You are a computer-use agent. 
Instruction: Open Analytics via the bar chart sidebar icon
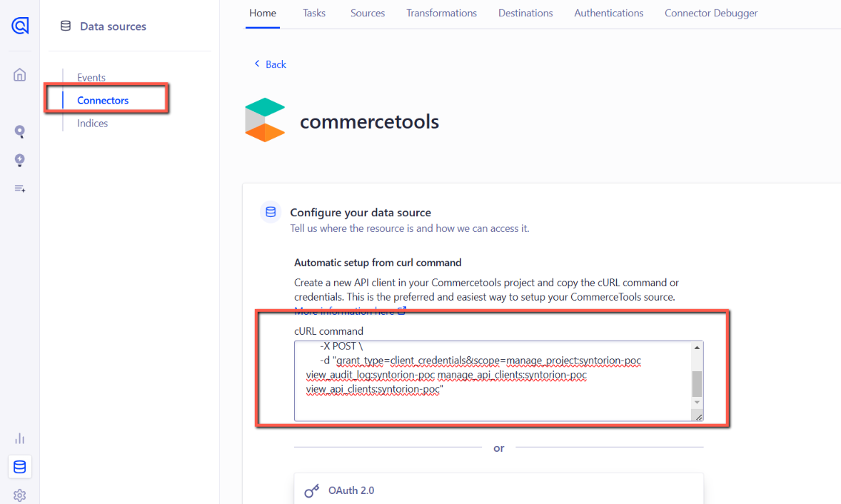pos(19,438)
